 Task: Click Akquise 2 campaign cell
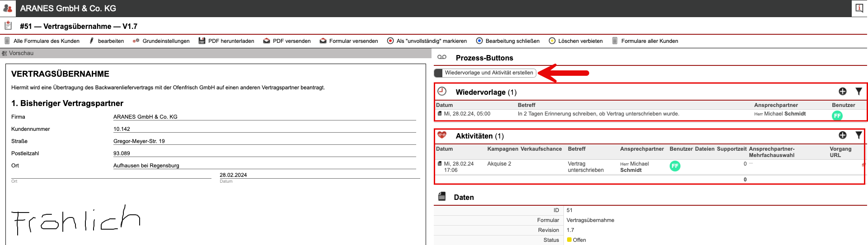pyautogui.click(x=499, y=164)
